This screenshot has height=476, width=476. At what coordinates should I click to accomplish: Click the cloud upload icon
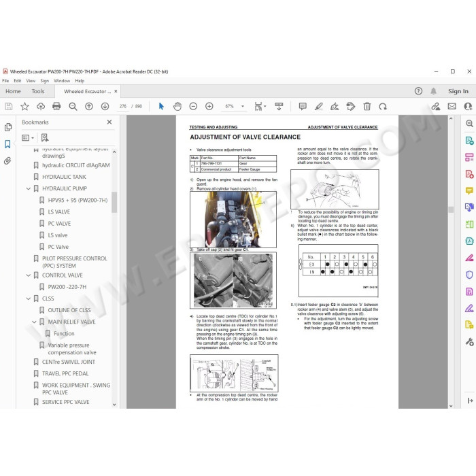41,106
